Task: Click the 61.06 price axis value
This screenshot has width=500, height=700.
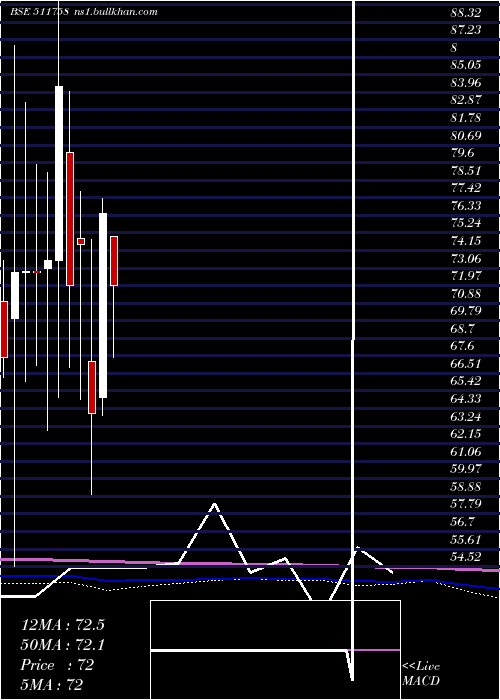Action: 466,451
